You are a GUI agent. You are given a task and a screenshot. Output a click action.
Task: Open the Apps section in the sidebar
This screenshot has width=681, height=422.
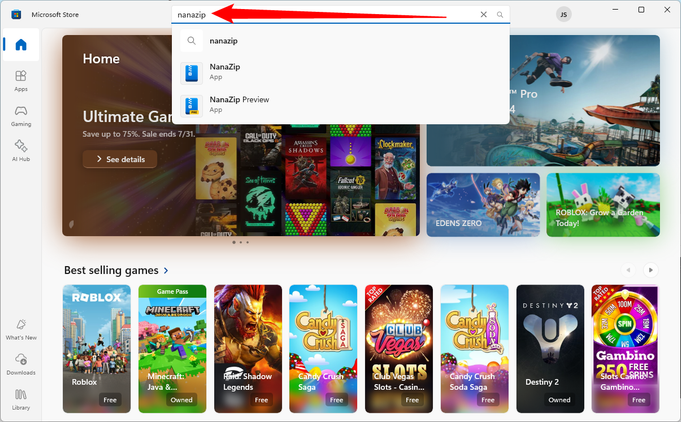tap(21, 81)
